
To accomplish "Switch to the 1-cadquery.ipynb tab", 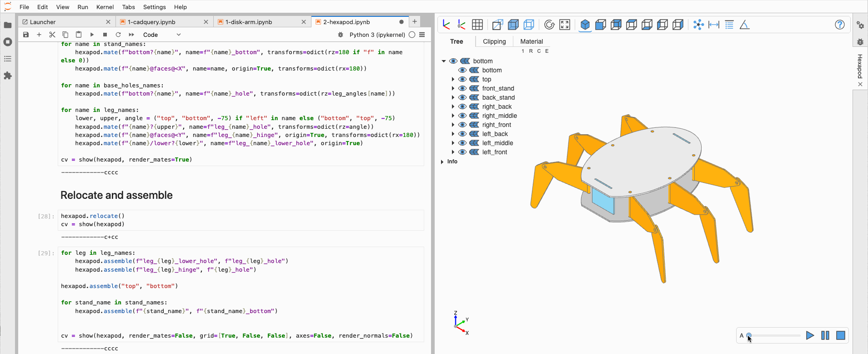I will pyautogui.click(x=151, y=22).
